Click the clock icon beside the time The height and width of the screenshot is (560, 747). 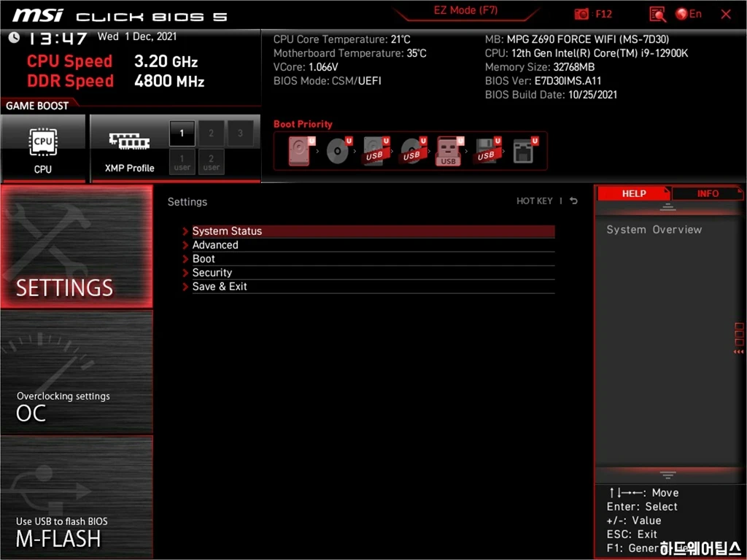click(15, 37)
